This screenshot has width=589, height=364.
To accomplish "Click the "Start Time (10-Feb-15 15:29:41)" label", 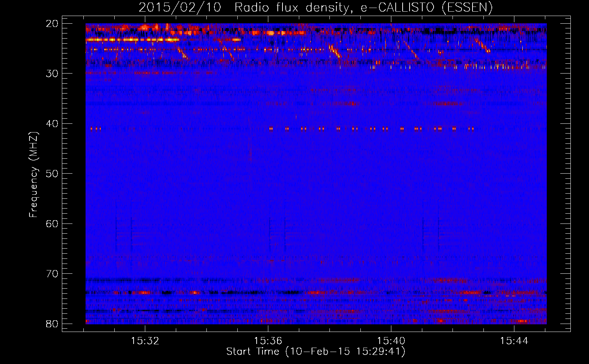I will click(316, 352).
